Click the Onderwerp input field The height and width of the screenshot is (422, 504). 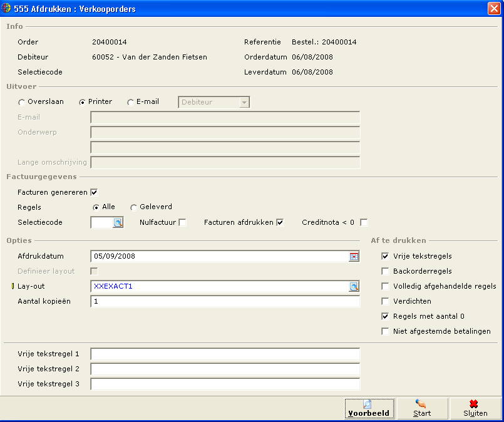(225, 132)
